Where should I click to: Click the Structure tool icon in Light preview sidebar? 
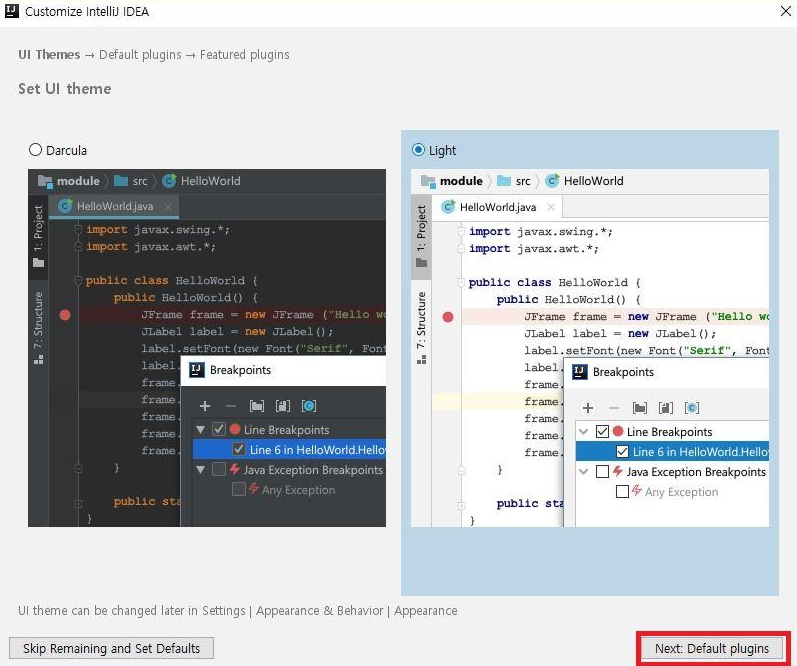point(421,359)
